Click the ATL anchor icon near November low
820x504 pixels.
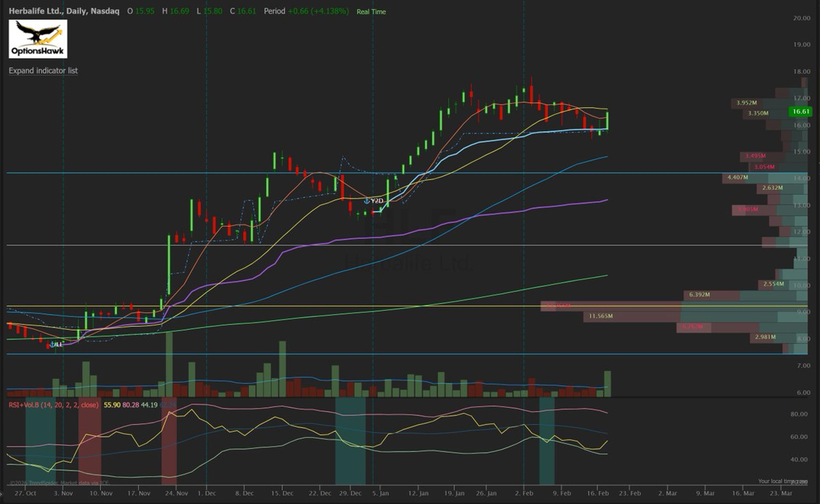pos(52,344)
